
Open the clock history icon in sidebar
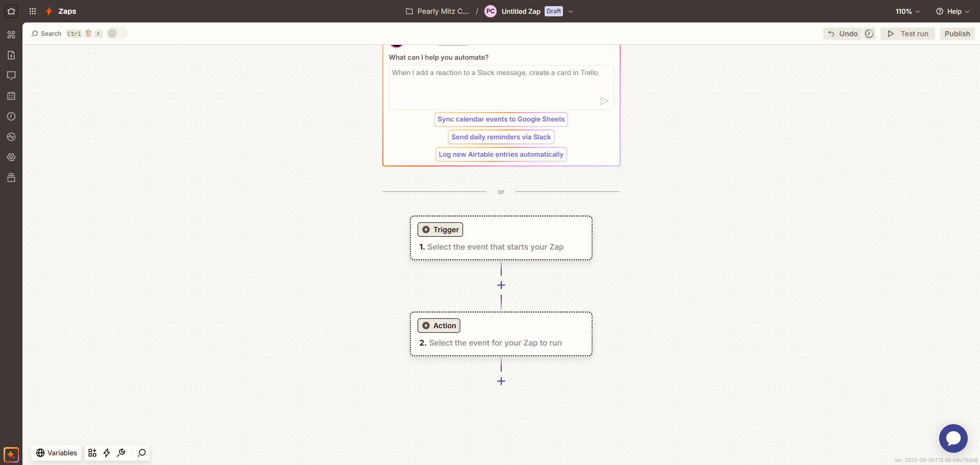(x=11, y=116)
